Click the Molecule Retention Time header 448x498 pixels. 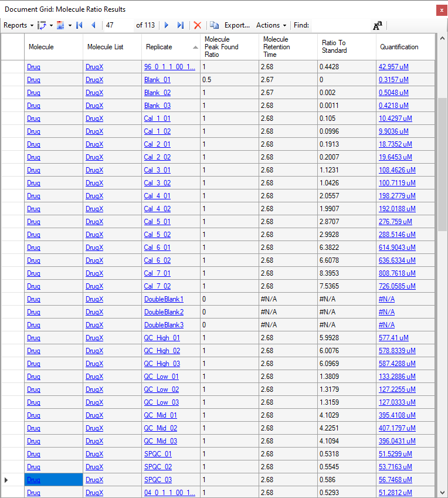pos(288,47)
